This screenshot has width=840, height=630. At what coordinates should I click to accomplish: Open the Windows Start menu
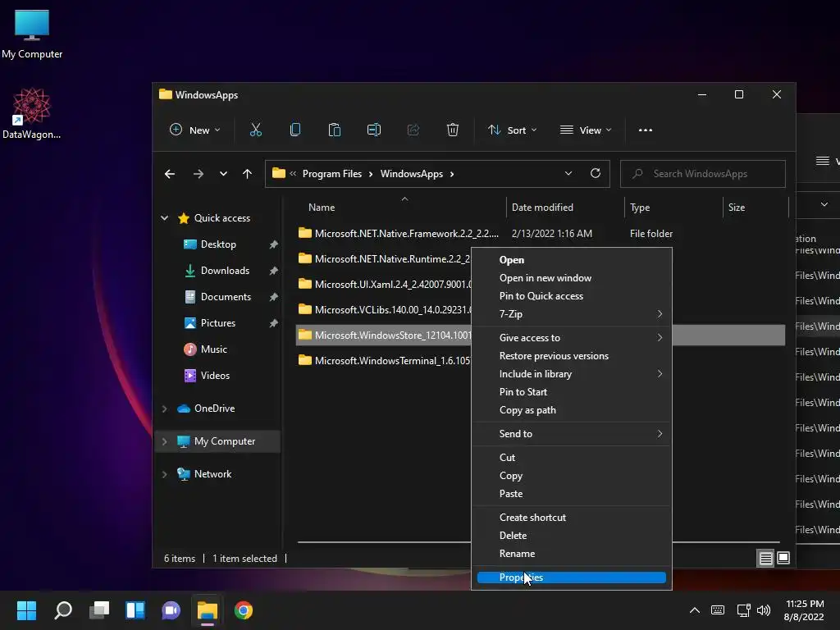click(26, 610)
